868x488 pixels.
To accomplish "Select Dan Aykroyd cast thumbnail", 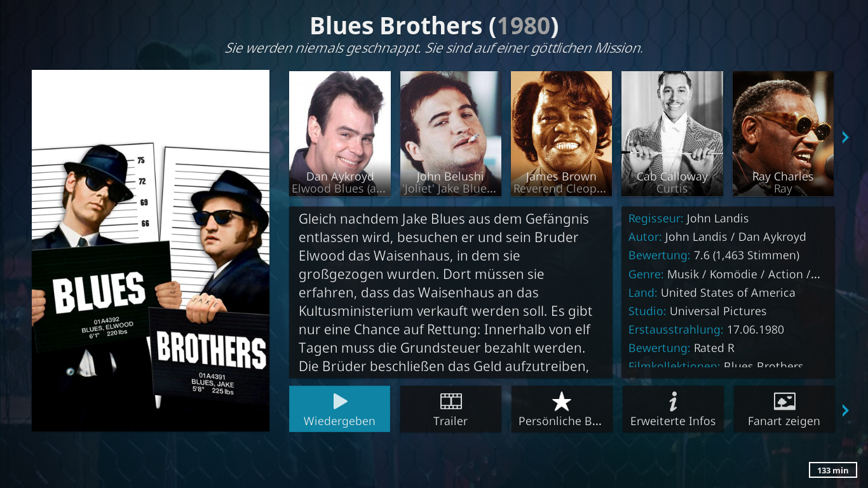I will click(340, 133).
